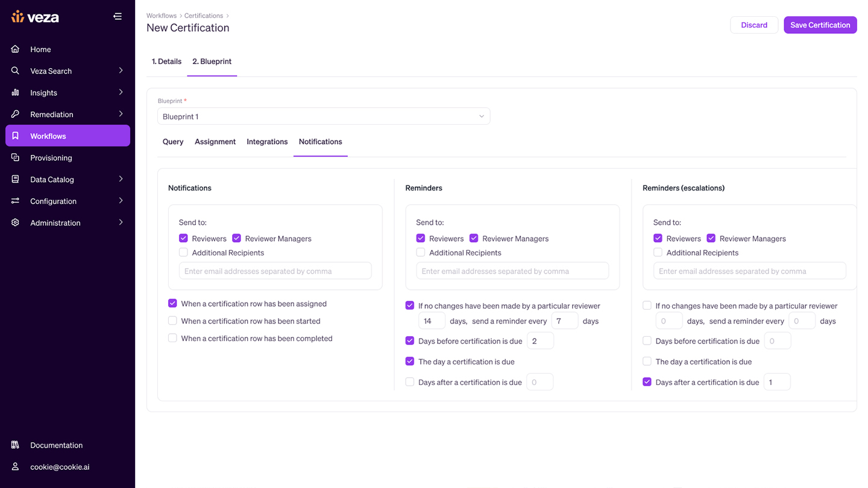Screen dimensions: 868x488
Task: Click the Veza Search magnifier icon
Action: click(16, 70)
